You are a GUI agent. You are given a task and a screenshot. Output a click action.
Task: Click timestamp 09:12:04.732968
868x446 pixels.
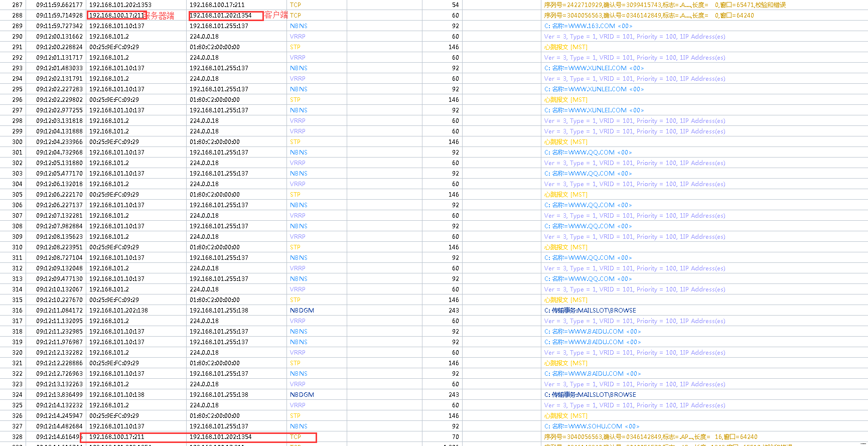[x=59, y=153]
